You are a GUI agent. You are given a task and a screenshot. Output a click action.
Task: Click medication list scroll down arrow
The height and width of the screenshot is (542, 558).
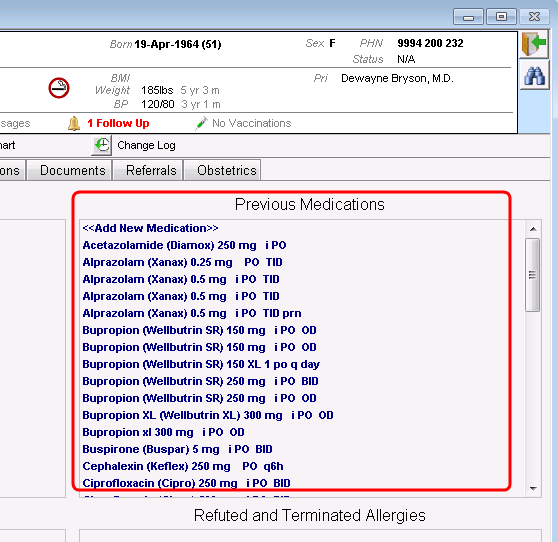click(533, 489)
